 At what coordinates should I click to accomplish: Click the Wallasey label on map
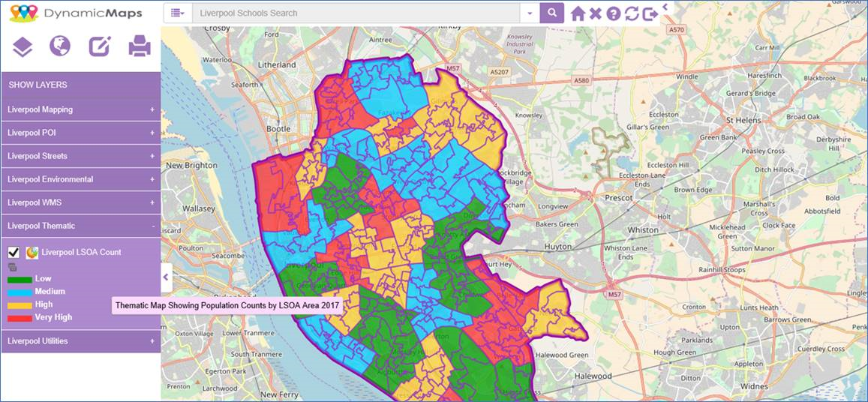click(x=198, y=208)
